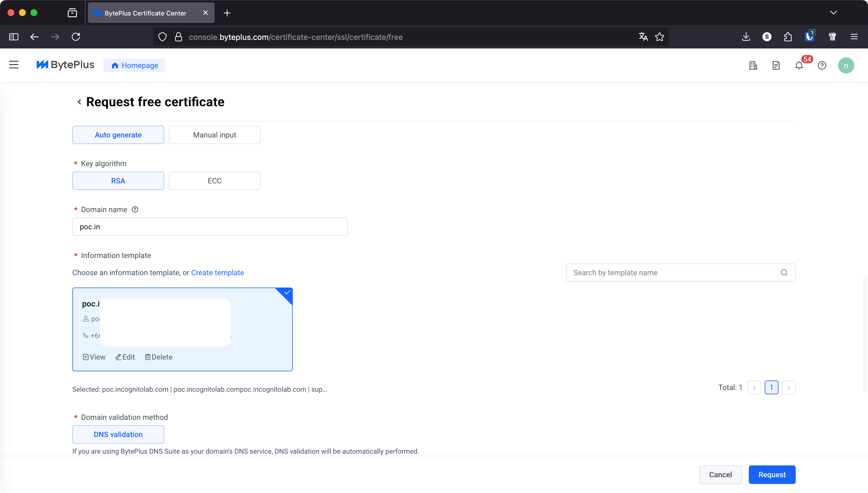Choose RSA key algorithm
868x493 pixels.
pos(118,181)
